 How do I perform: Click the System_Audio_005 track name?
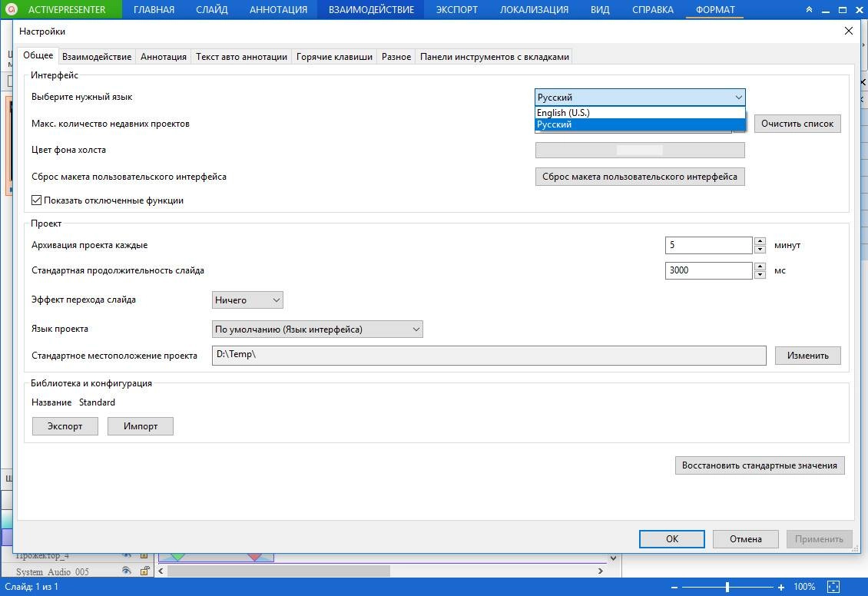(52, 571)
